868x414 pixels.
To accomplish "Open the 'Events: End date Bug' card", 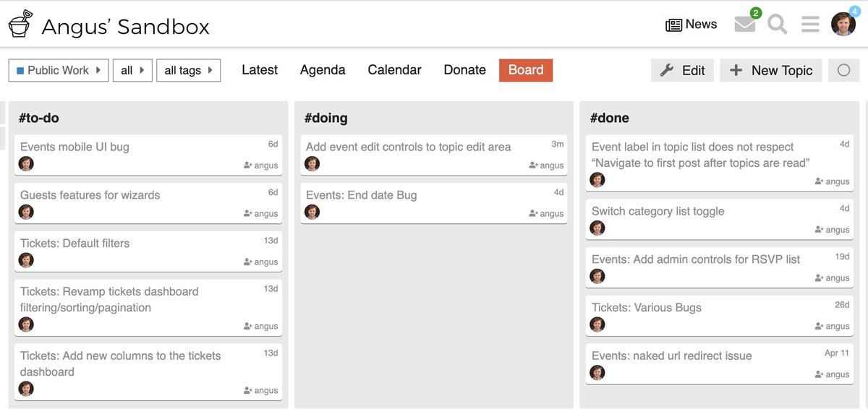I will point(362,195).
